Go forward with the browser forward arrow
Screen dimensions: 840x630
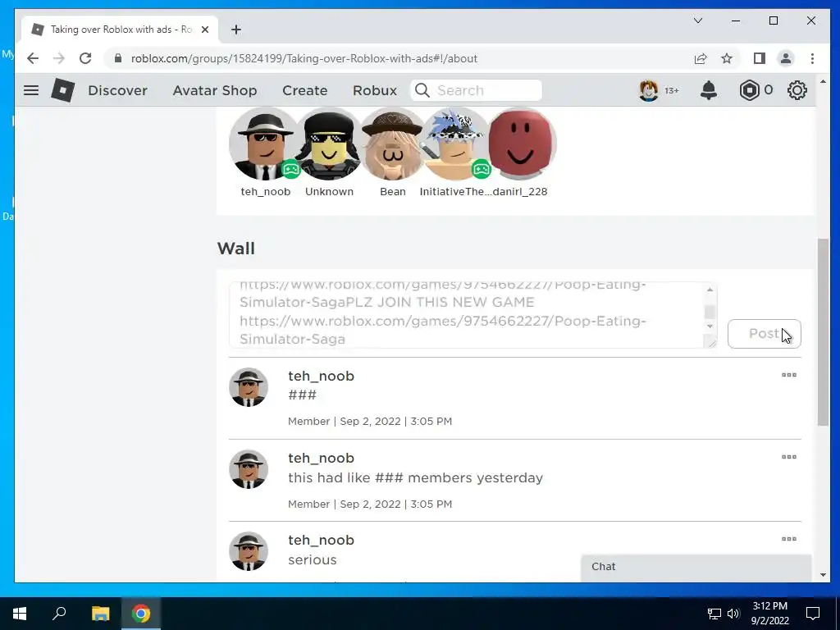click(x=59, y=58)
